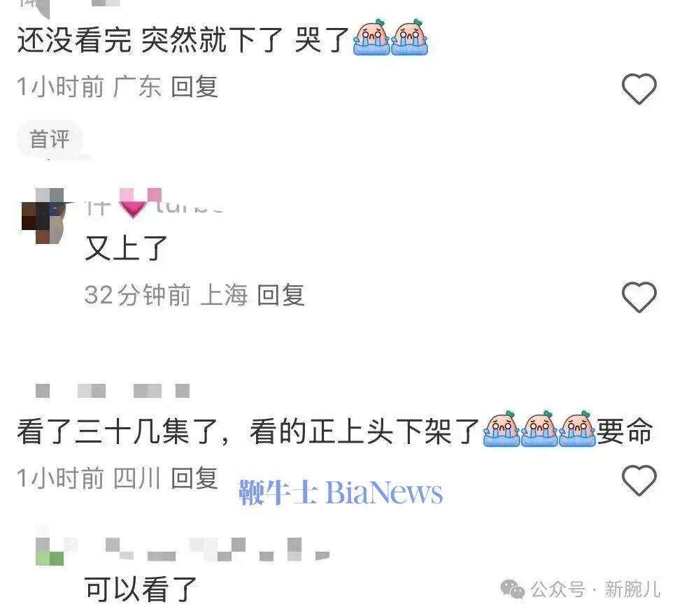Open the 首评 badge
Viewport: 682px width, 616px height.
pos(49,139)
